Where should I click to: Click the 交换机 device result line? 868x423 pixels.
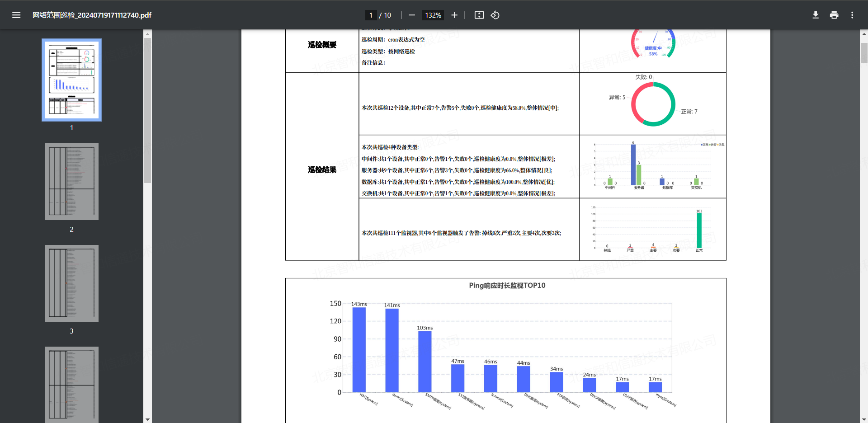[x=458, y=193]
